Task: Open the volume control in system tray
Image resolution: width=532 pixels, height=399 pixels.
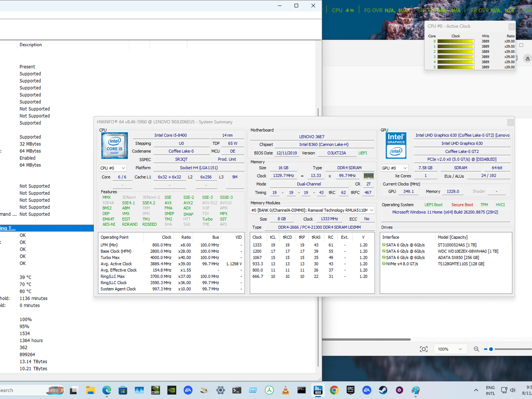Action: [x=513, y=390]
